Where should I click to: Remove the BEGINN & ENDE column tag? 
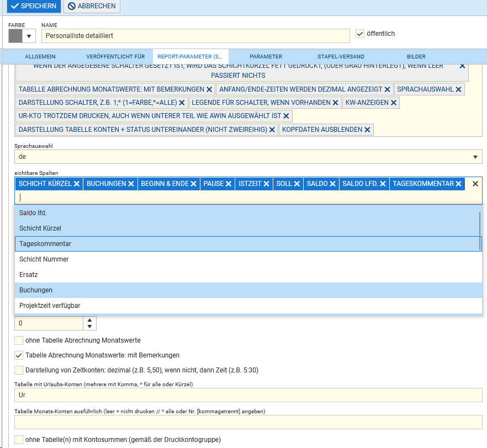click(x=193, y=184)
